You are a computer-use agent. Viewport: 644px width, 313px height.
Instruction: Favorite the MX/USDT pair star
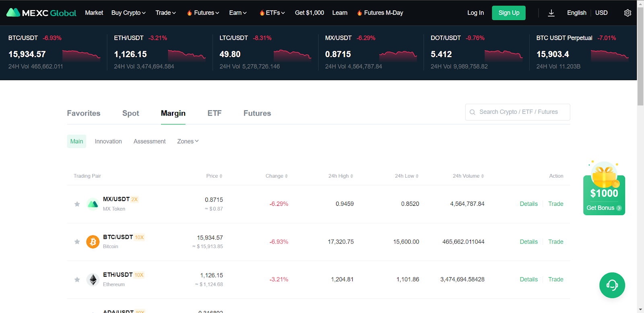(x=77, y=204)
